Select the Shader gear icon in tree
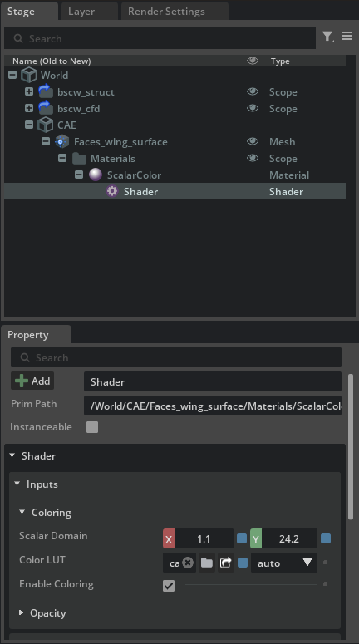This screenshot has height=644, width=359. click(111, 191)
